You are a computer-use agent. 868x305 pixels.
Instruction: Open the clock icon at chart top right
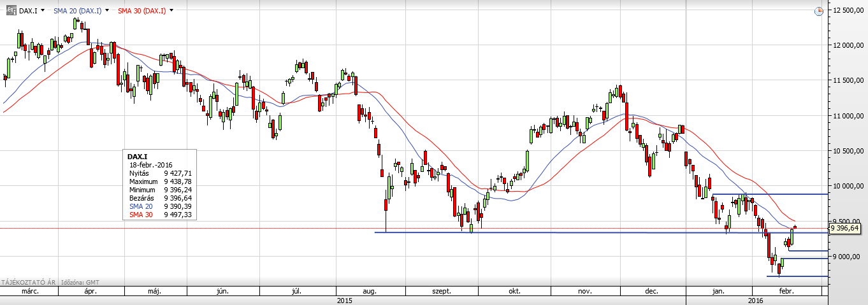(x=819, y=11)
